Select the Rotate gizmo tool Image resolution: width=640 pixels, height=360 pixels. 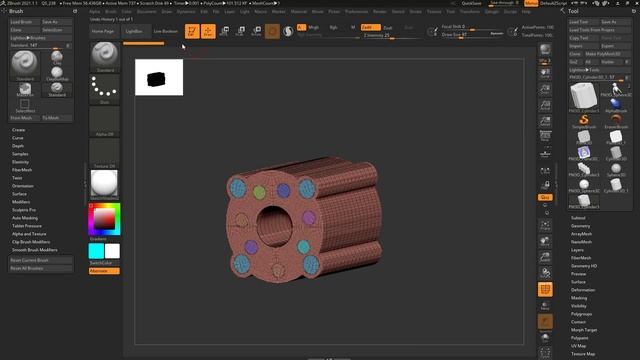256,31
